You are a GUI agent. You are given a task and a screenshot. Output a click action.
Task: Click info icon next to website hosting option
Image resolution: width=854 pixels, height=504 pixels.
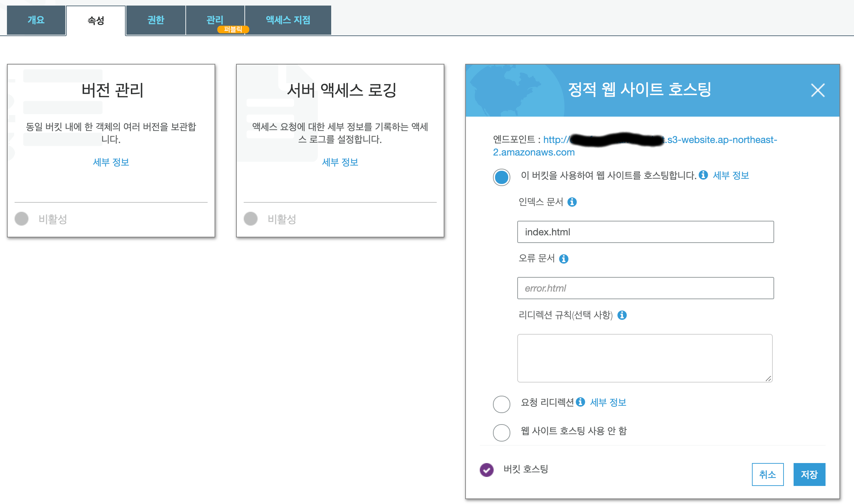point(703,175)
